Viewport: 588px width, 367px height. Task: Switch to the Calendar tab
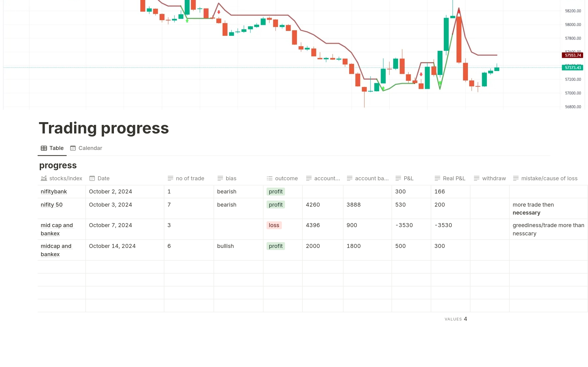[x=90, y=148]
